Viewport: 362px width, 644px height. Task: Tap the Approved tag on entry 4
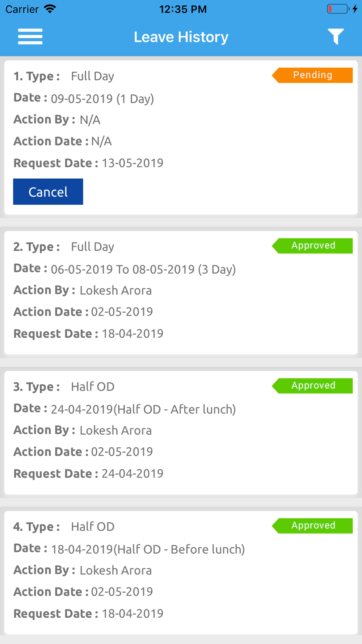point(312,526)
